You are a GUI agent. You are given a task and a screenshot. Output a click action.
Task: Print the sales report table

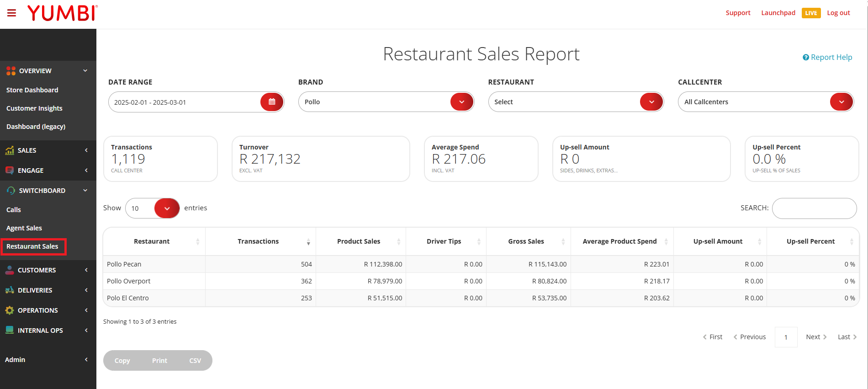coord(159,361)
